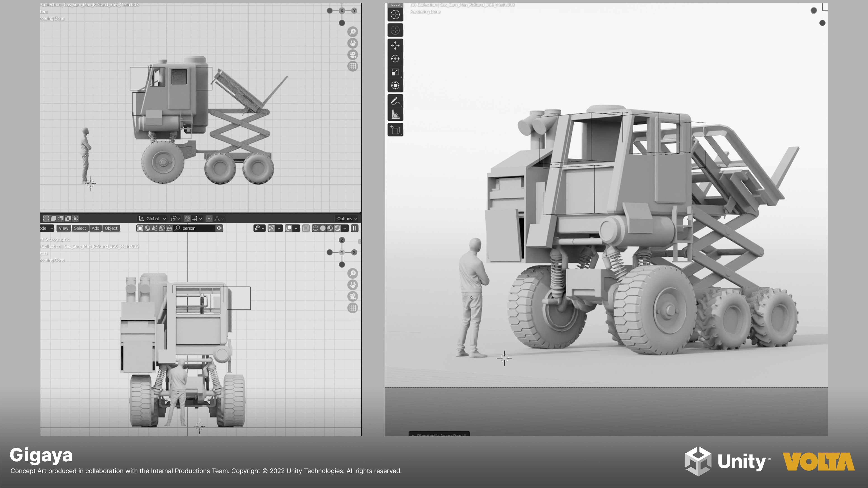This screenshot has height=488, width=868.
Task: Select the Annotate pencil tool
Action: (x=395, y=101)
